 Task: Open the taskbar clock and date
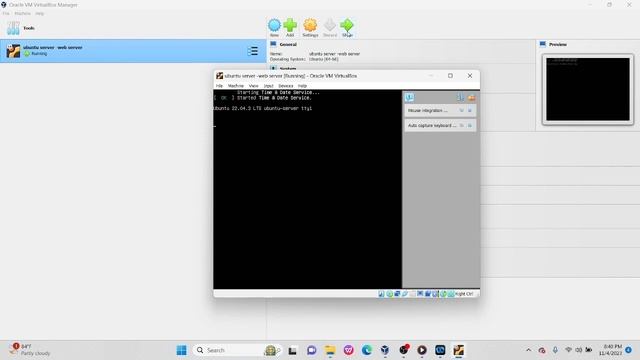point(610,350)
